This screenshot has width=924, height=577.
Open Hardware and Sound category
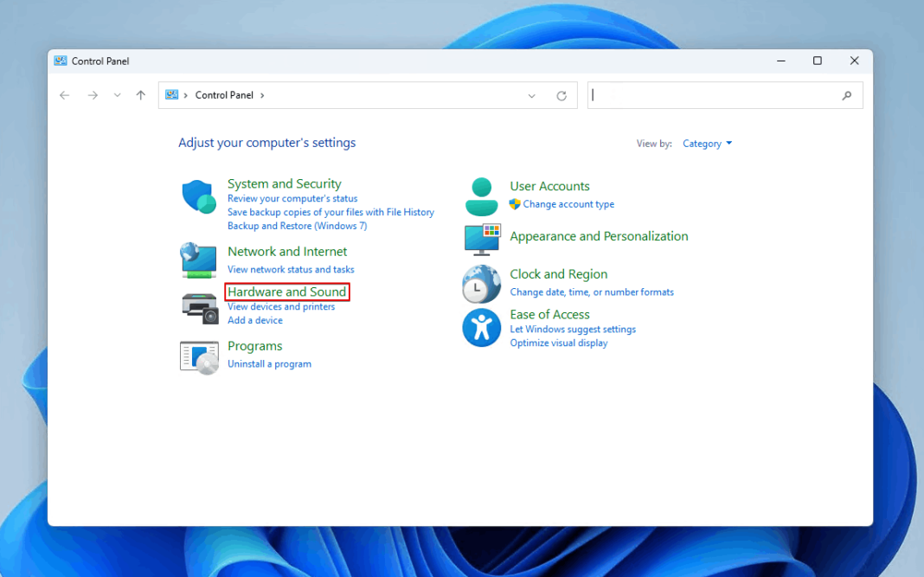pyautogui.click(x=287, y=292)
